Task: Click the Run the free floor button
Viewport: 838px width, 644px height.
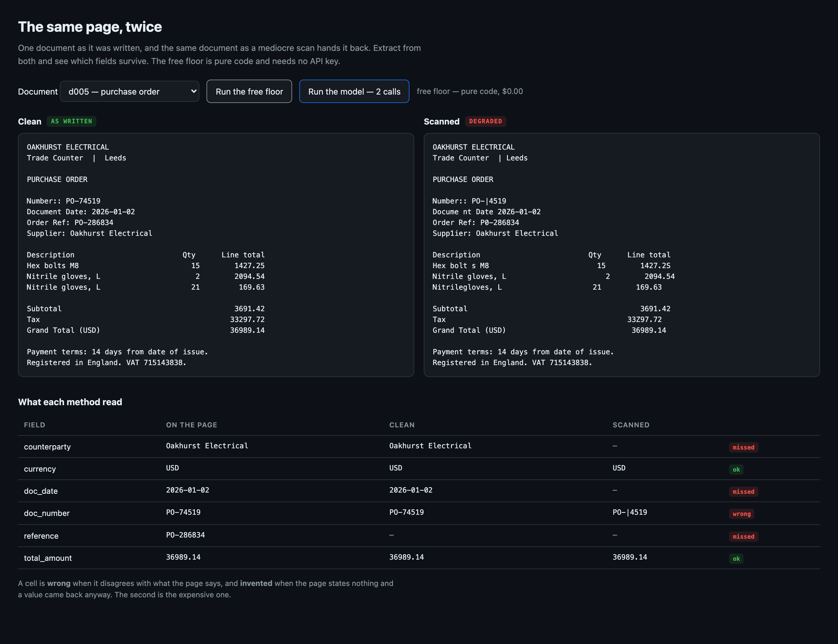Action: coord(249,91)
